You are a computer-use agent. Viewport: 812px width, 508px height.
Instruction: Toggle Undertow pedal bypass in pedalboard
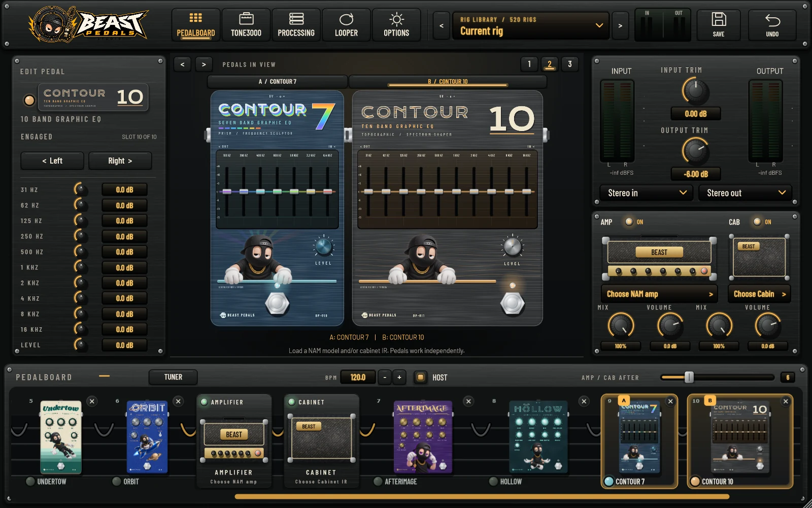(30, 482)
